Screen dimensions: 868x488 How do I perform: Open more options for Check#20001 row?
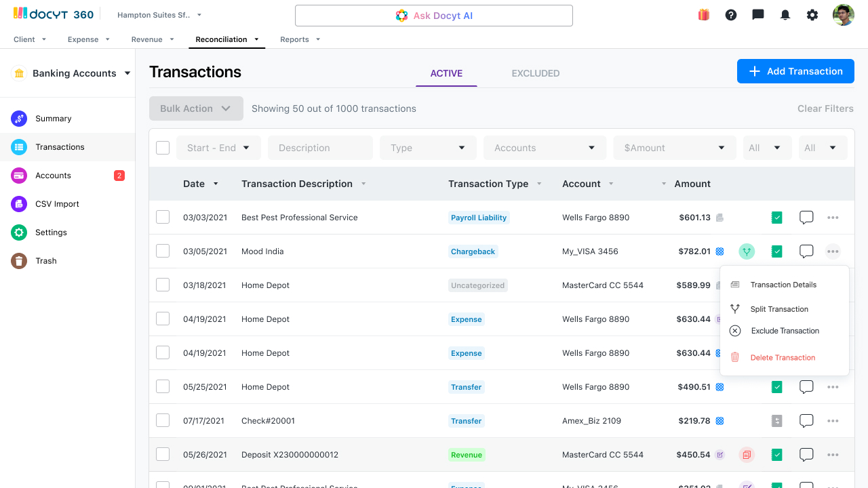coord(833,421)
